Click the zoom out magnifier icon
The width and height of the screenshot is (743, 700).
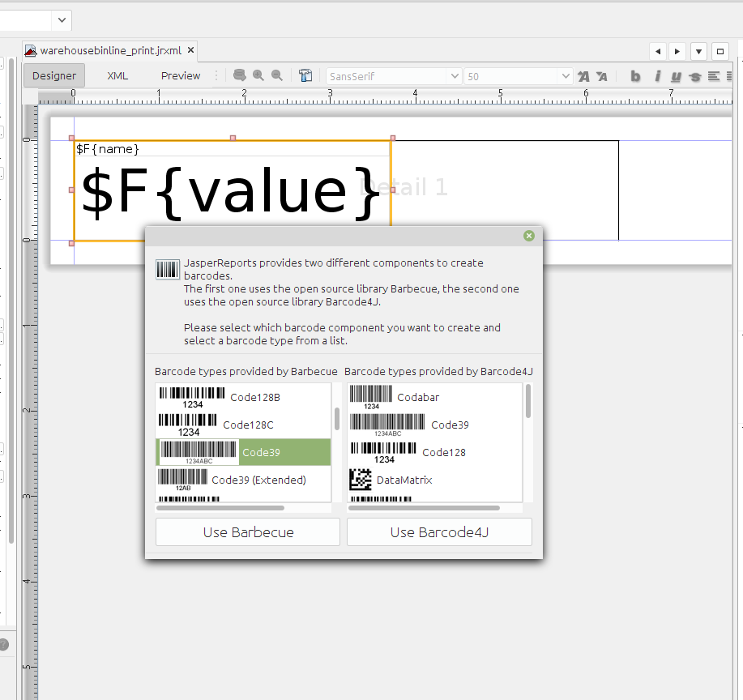[277, 76]
